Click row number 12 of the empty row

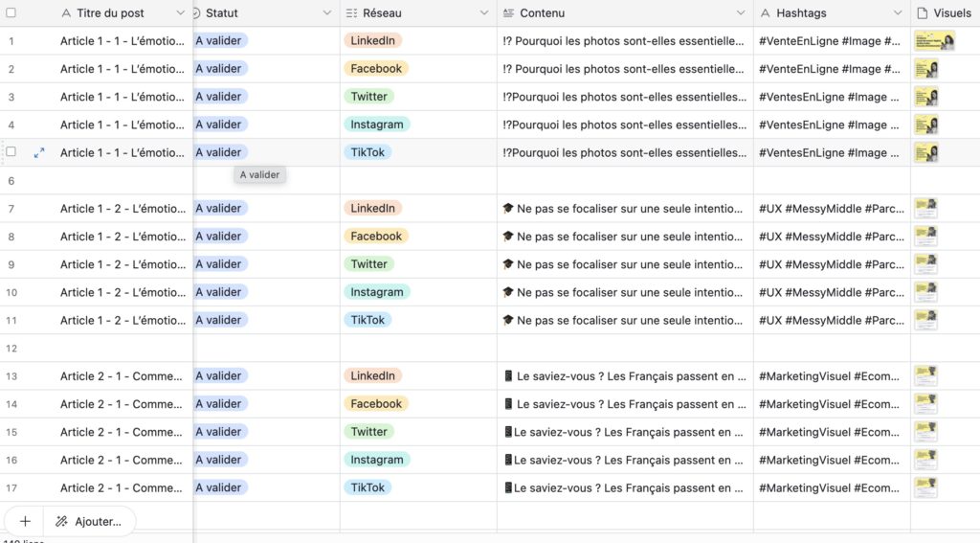pyautogui.click(x=11, y=349)
